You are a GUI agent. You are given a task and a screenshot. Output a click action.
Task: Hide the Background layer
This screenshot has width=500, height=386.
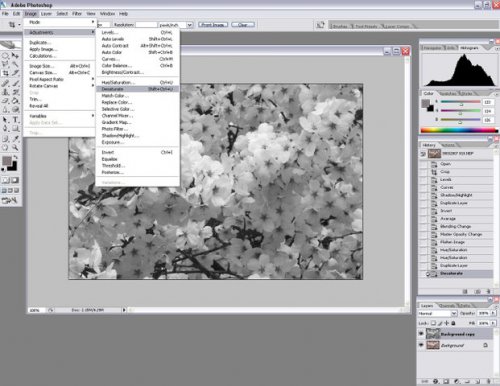[x=421, y=345]
